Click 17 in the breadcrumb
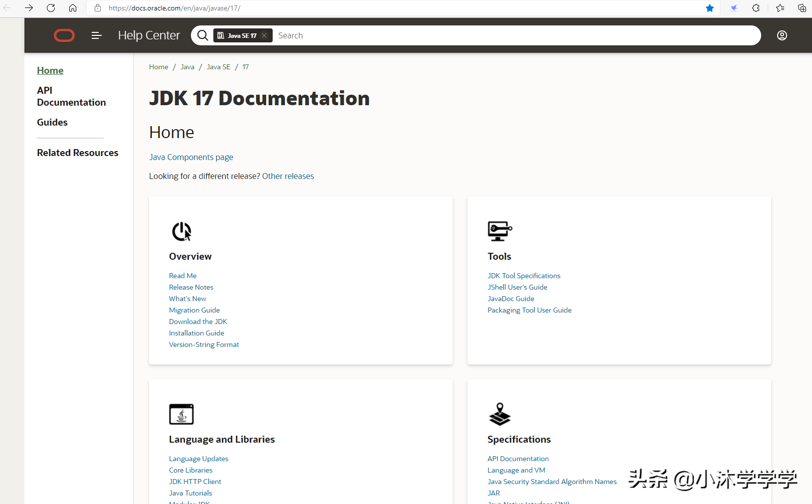This screenshot has width=812, height=504. click(x=246, y=67)
